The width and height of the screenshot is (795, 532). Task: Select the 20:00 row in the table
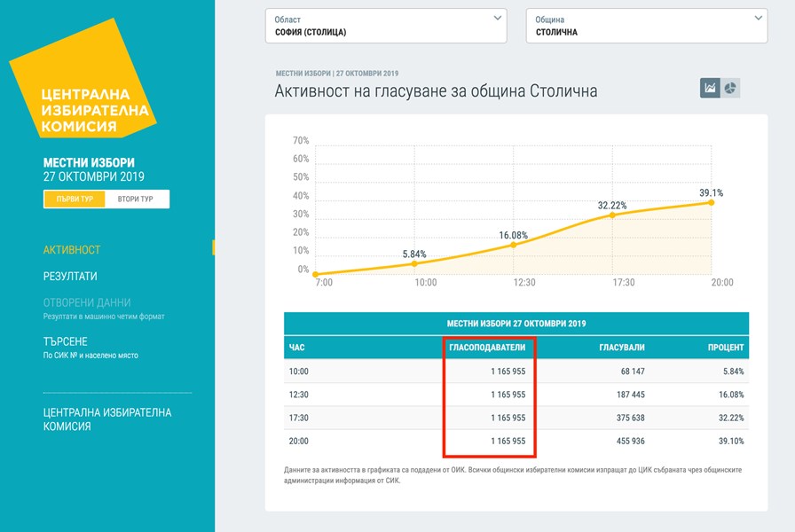point(516,441)
